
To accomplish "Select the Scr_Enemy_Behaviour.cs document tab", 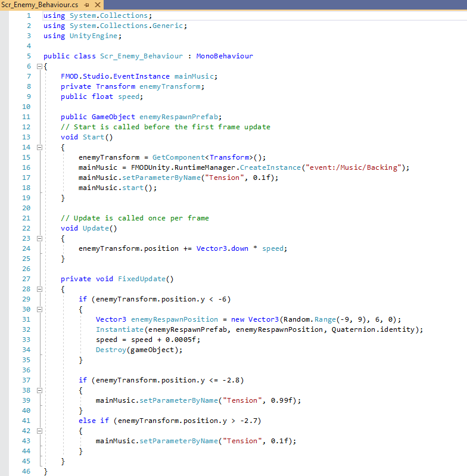I will pyautogui.click(x=36, y=5).
